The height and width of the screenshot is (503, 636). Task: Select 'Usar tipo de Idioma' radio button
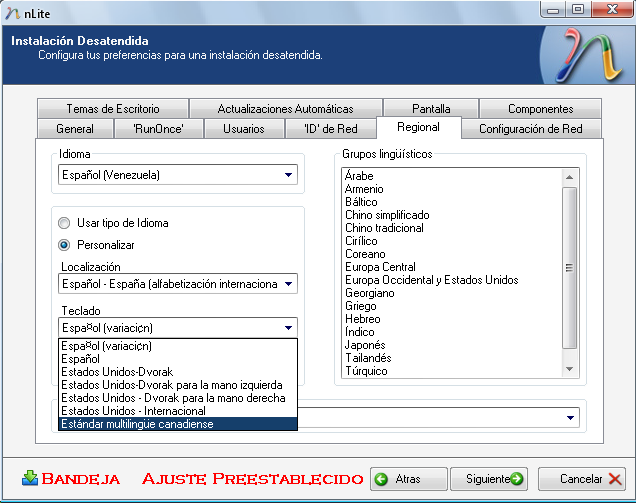[65, 223]
